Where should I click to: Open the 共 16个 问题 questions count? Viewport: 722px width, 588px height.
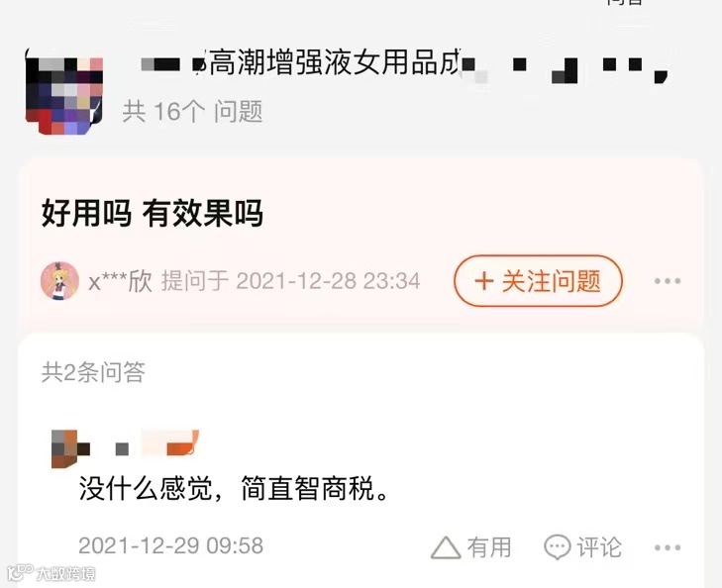click(192, 112)
